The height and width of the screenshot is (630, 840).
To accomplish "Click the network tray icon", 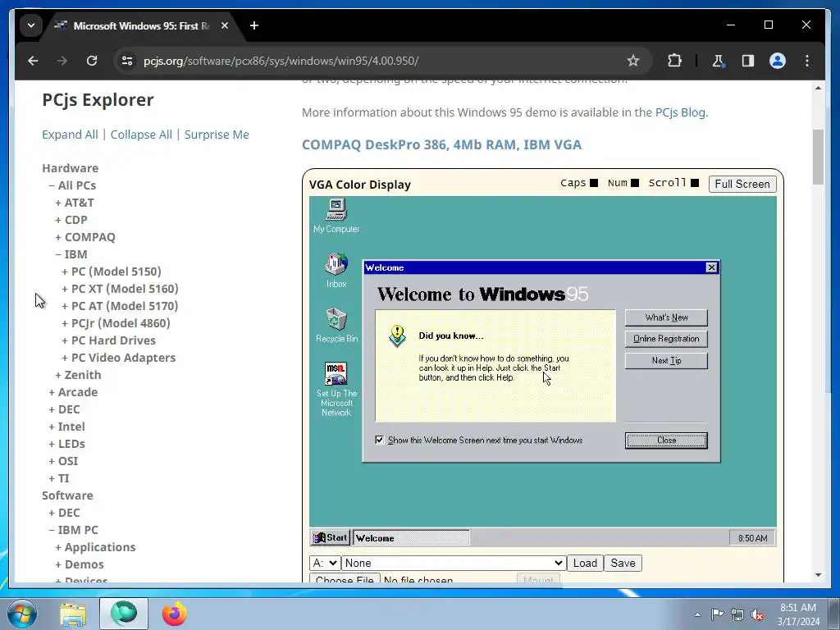I will (x=737, y=614).
